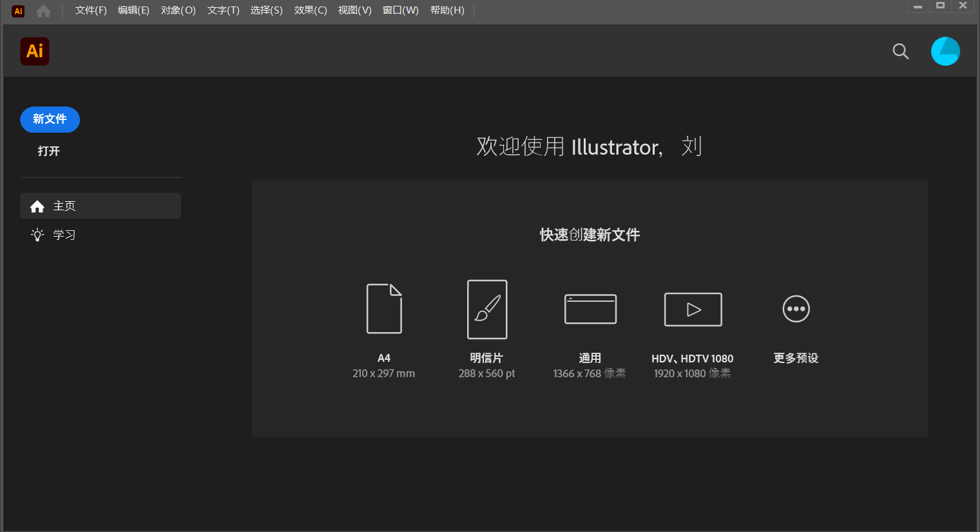
Task: Click the 明信片 preset label
Action: (x=486, y=358)
